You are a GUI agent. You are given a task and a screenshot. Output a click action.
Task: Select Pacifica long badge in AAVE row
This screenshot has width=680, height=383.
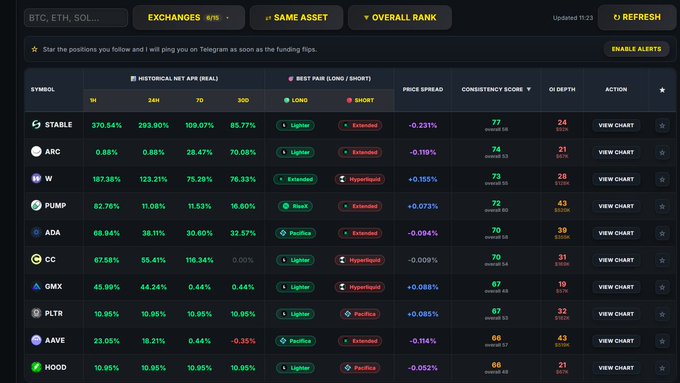(x=295, y=341)
